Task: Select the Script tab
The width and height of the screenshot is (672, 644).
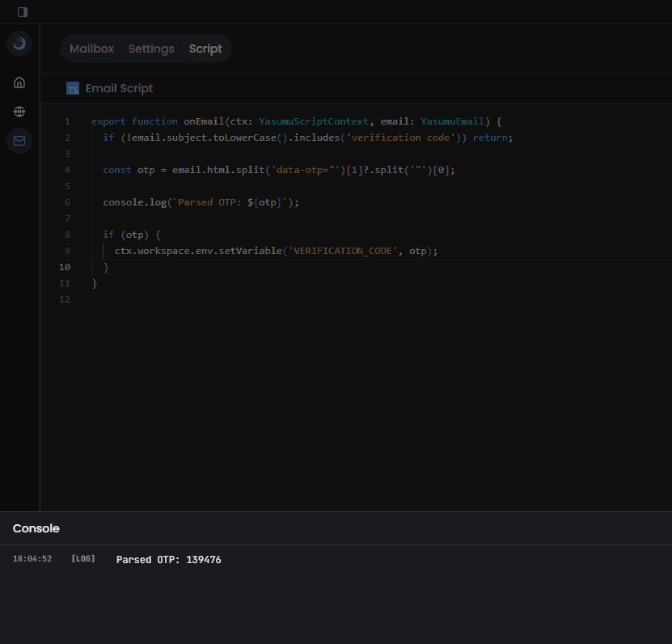Action: tap(205, 49)
